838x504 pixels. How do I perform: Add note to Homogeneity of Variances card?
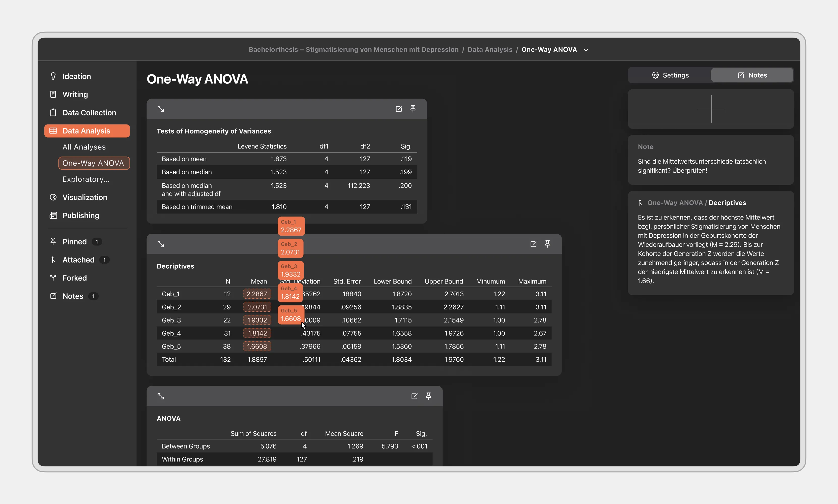click(x=399, y=109)
